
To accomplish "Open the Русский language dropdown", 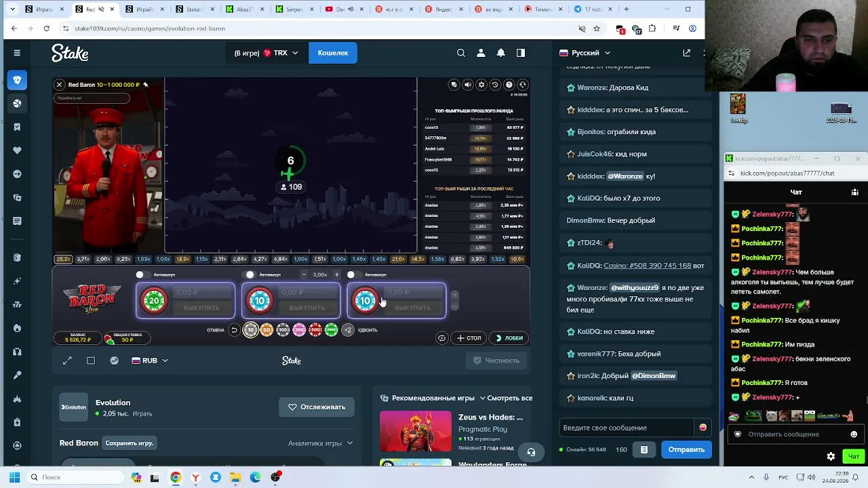I will (x=585, y=53).
